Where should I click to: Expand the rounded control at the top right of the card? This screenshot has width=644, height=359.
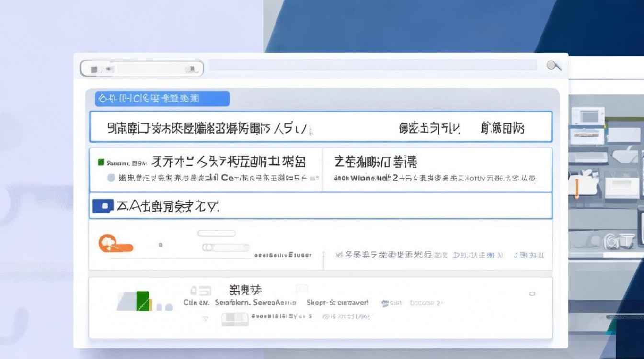coord(217,233)
